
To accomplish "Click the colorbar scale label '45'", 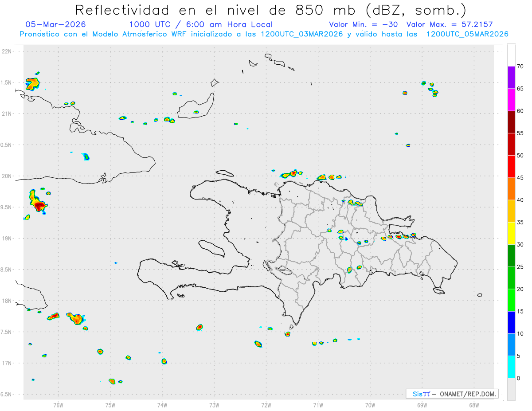I will point(520,178).
